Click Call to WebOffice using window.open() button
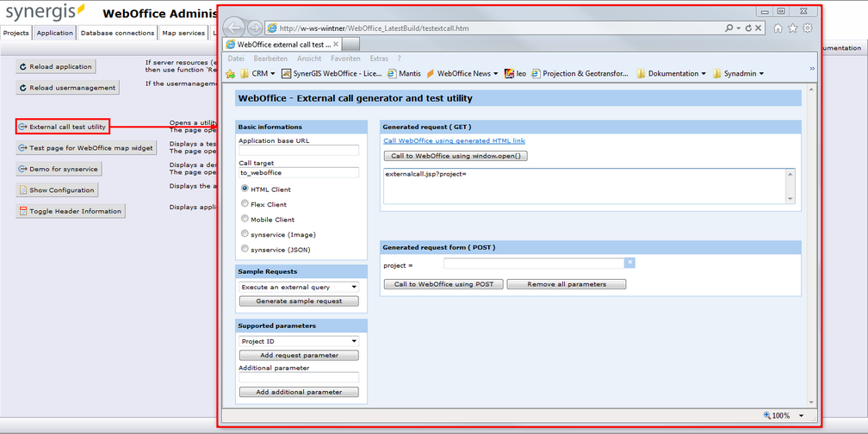This screenshot has height=434, width=868. (x=456, y=156)
